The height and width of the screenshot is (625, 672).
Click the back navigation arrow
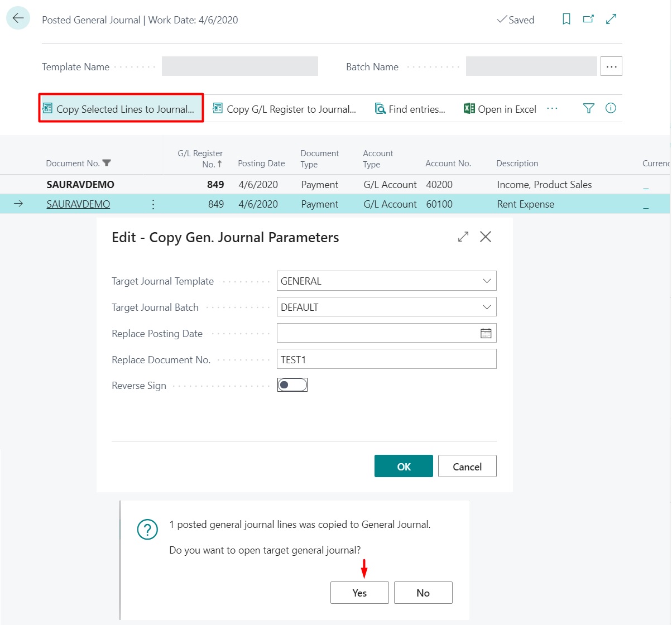coord(17,17)
